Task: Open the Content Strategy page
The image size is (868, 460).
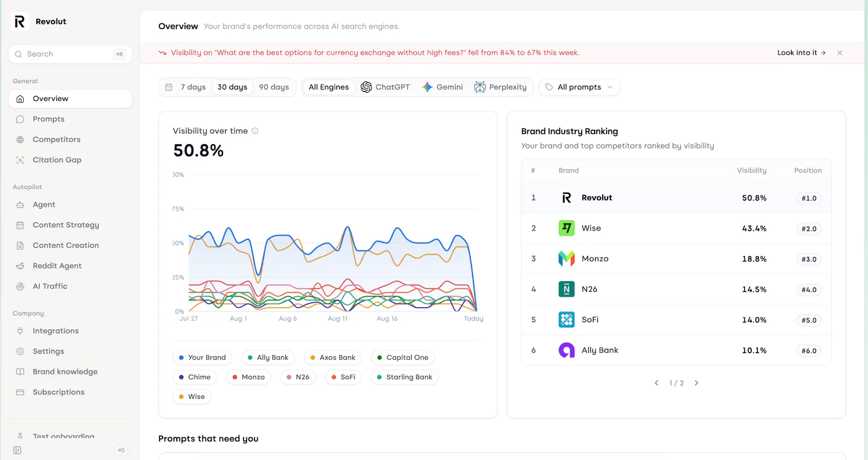Action: 70,225
